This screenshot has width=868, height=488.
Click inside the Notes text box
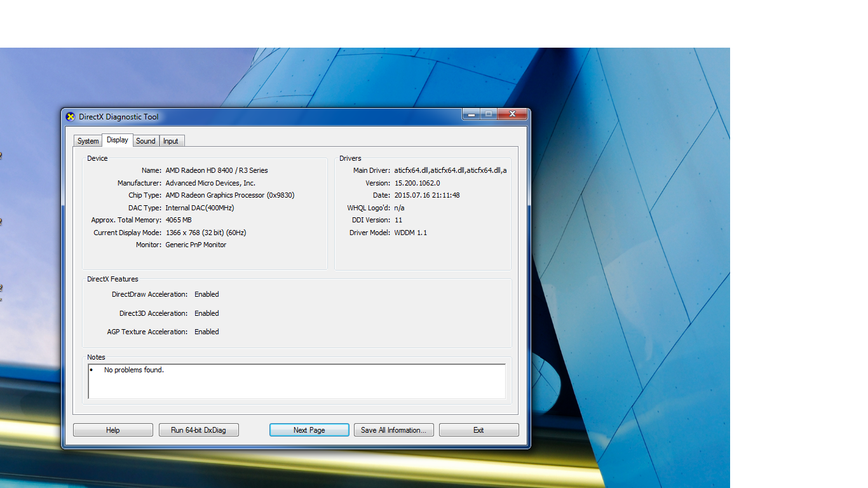click(x=297, y=381)
